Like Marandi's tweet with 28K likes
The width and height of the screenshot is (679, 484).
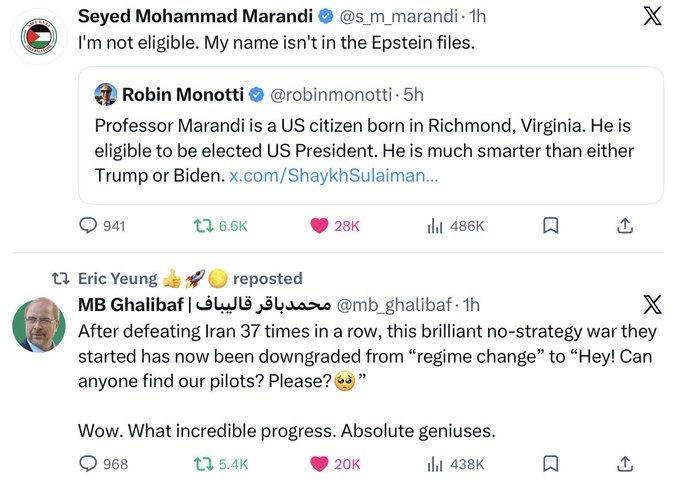click(320, 226)
